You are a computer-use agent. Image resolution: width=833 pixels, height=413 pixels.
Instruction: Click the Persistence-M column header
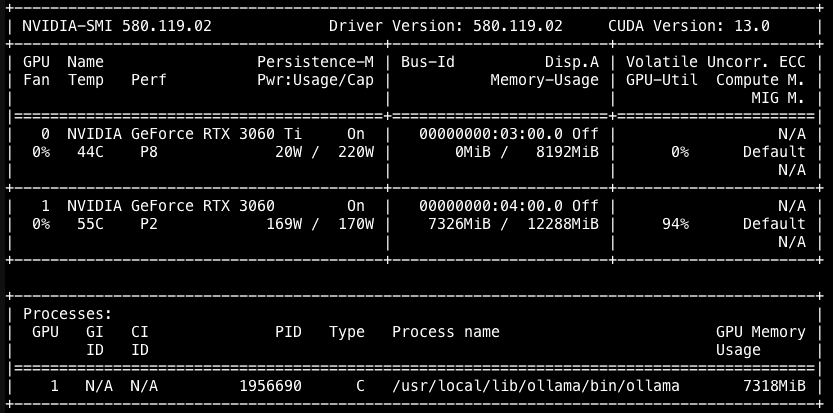[x=316, y=62]
